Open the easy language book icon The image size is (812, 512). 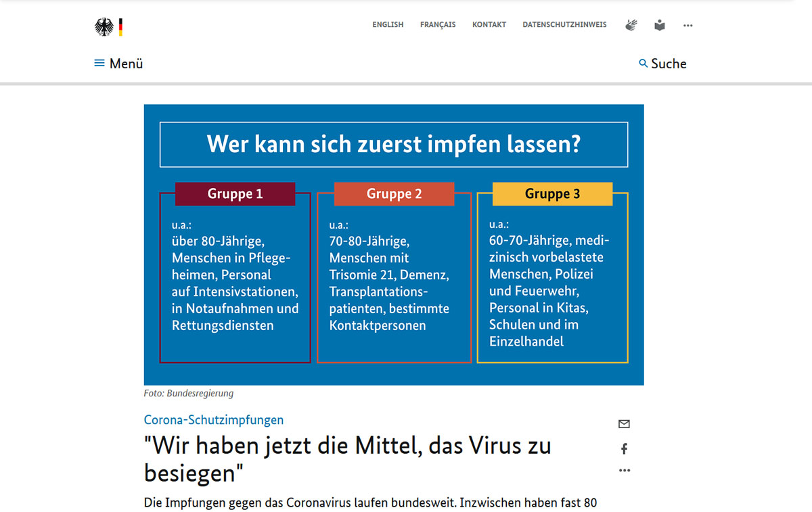pyautogui.click(x=660, y=26)
